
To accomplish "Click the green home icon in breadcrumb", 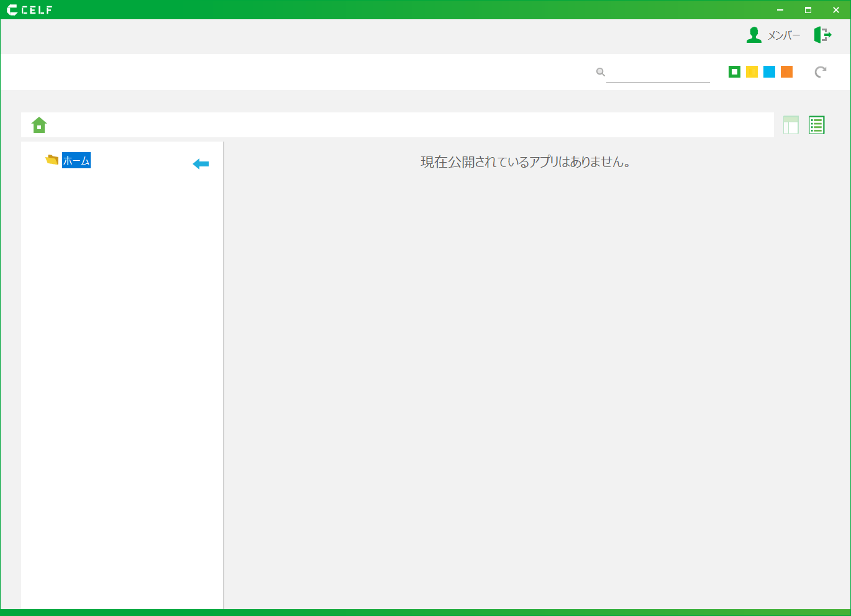I will pyautogui.click(x=39, y=125).
